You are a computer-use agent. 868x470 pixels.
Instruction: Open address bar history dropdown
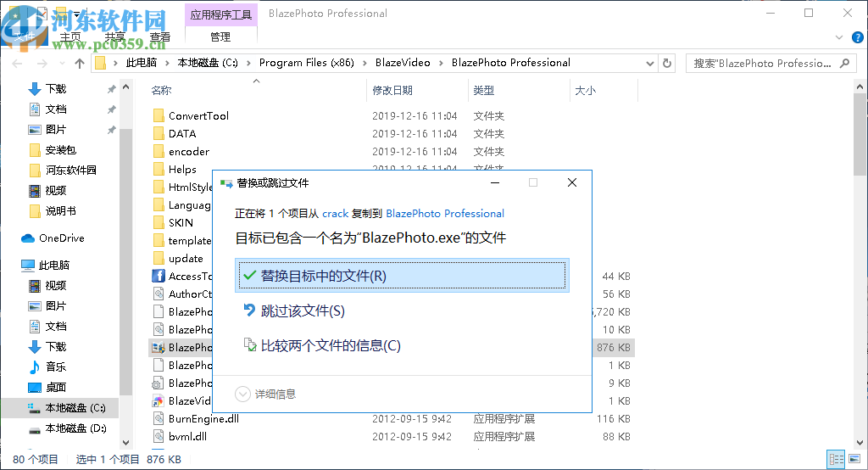coord(650,63)
